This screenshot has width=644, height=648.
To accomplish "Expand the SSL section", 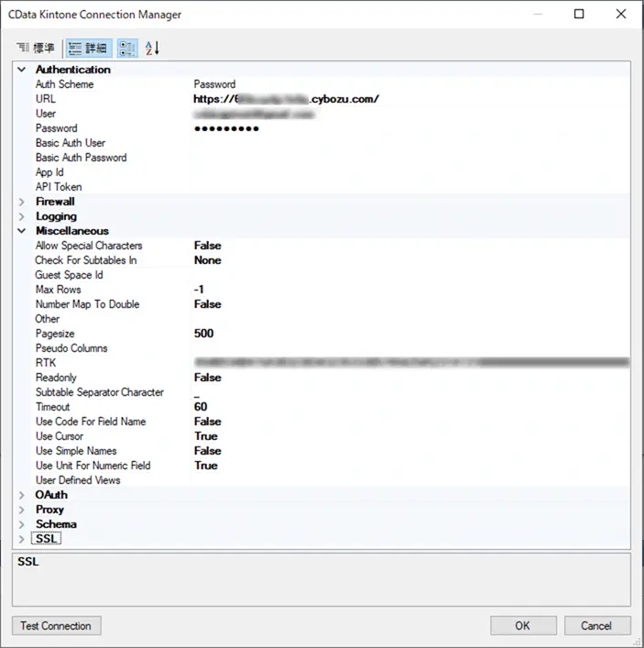I will (21, 539).
